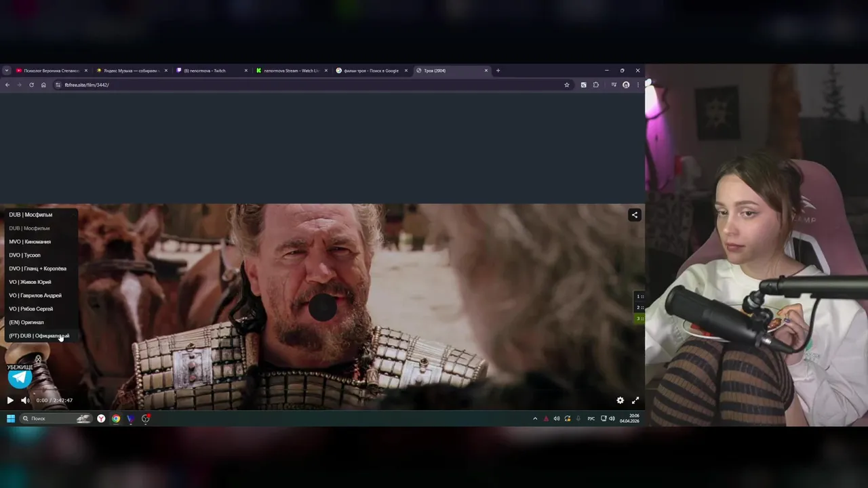Open Windows Start menu
The width and height of the screenshot is (868, 488).
pyautogui.click(x=10, y=419)
